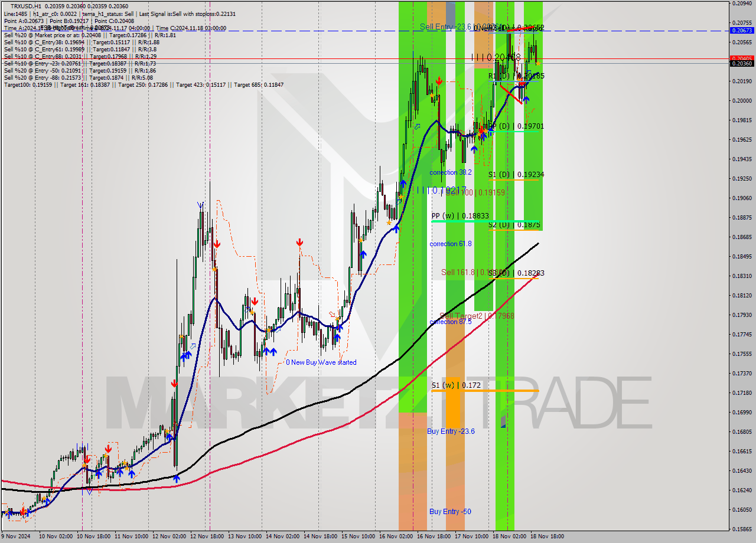Click the 'Buy Entry -23.6' label
The image size is (756, 543).
point(451,431)
